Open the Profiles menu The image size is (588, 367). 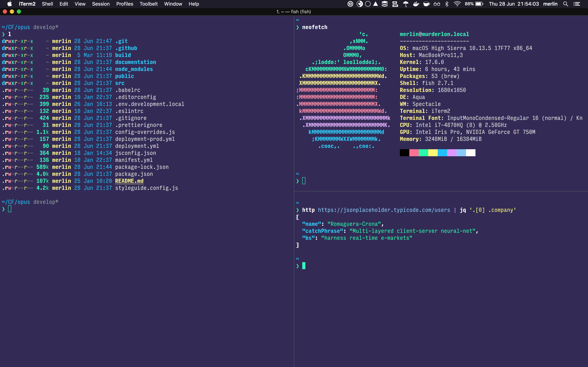click(124, 4)
